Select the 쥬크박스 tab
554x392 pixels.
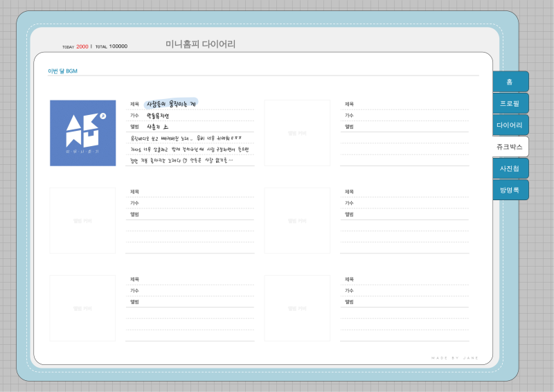click(510, 147)
